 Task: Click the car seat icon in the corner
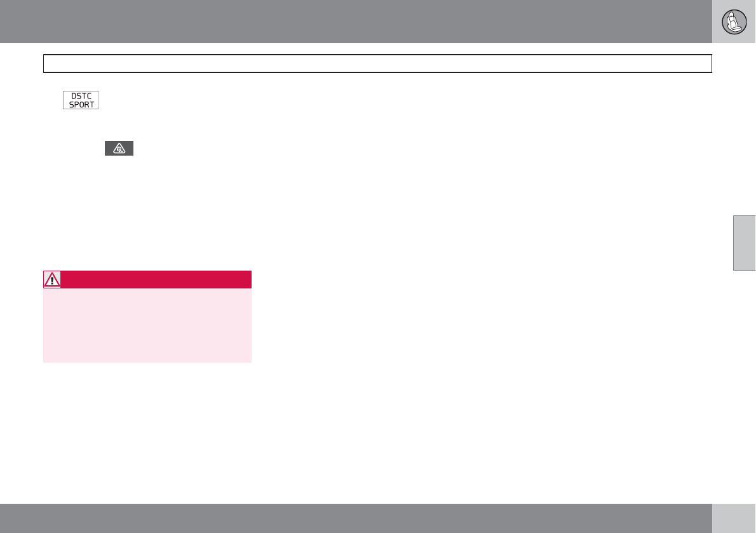tap(734, 22)
